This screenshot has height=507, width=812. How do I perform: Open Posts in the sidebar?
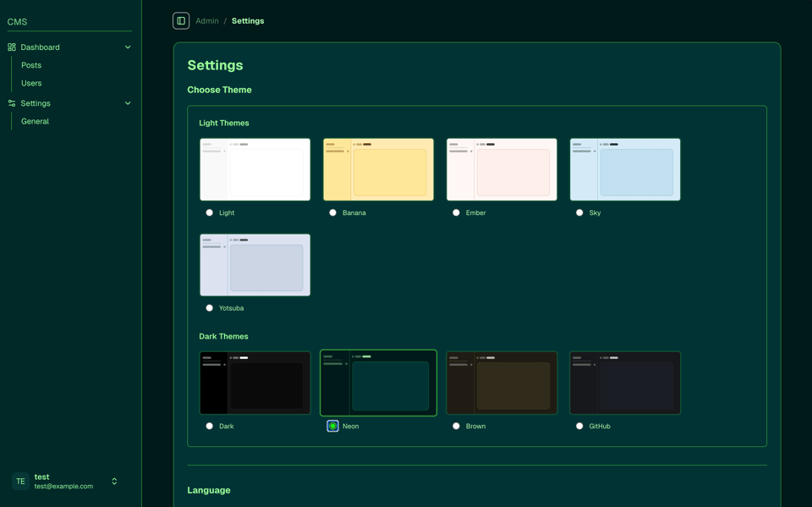(x=31, y=65)
